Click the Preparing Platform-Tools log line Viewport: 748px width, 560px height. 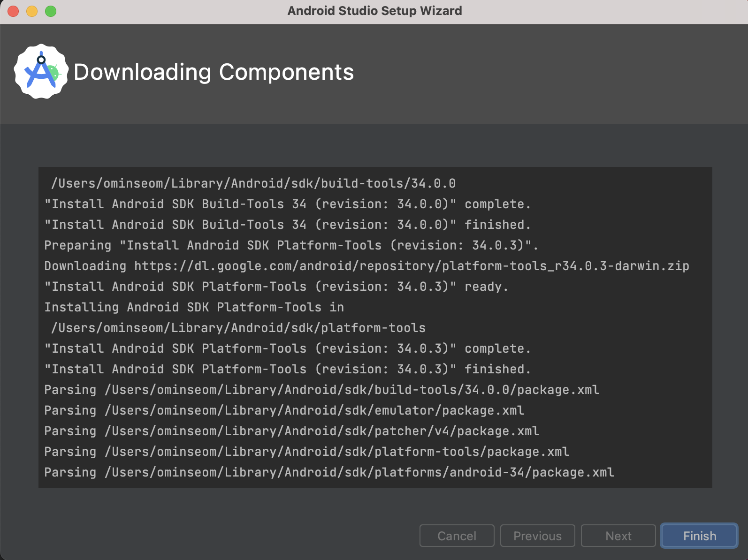point(291,245)
